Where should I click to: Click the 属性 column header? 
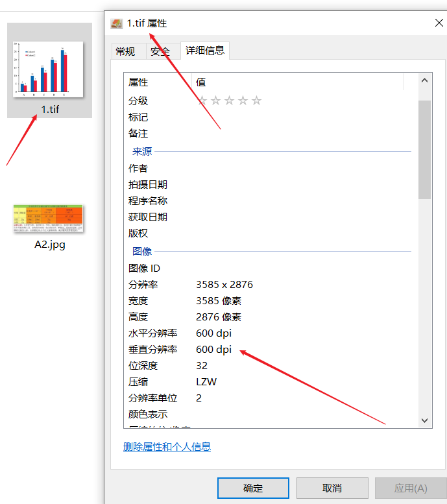(158, 82)
